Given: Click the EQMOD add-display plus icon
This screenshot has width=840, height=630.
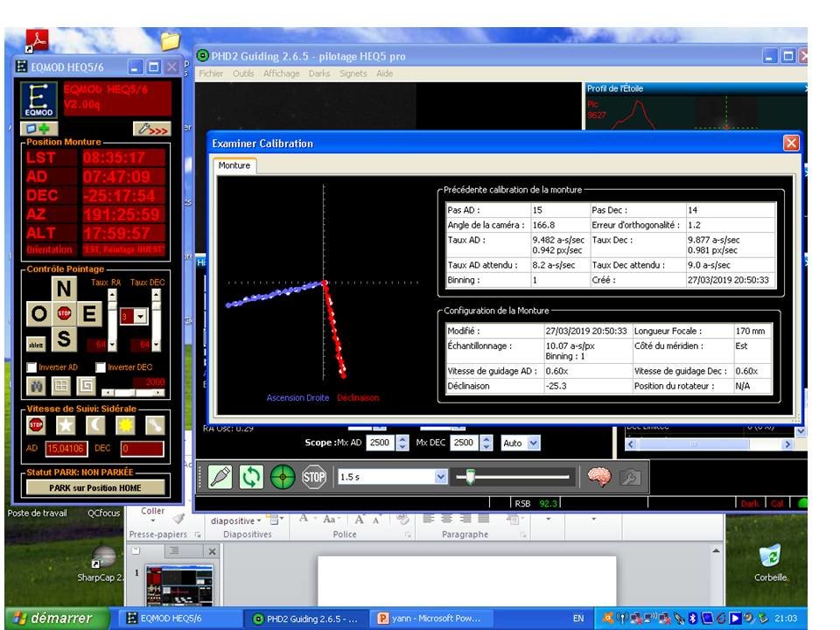Looking at the screenshot, I should tap(39, 129).
